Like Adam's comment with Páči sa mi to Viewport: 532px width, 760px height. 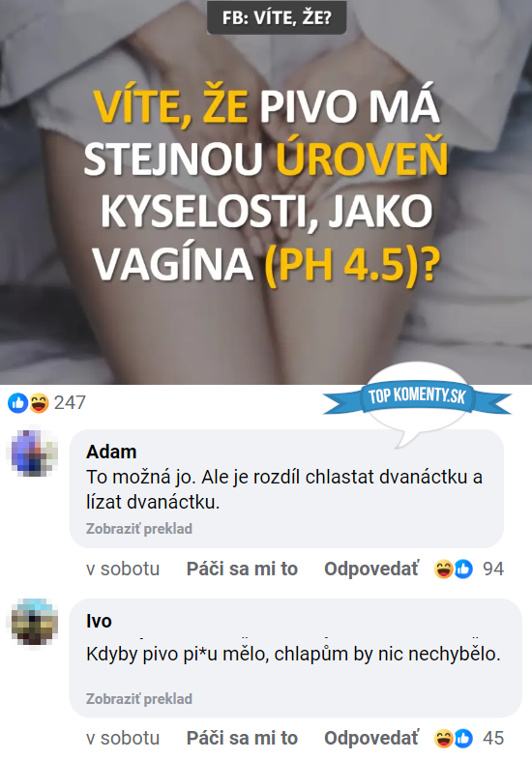(x=242, y=569)
